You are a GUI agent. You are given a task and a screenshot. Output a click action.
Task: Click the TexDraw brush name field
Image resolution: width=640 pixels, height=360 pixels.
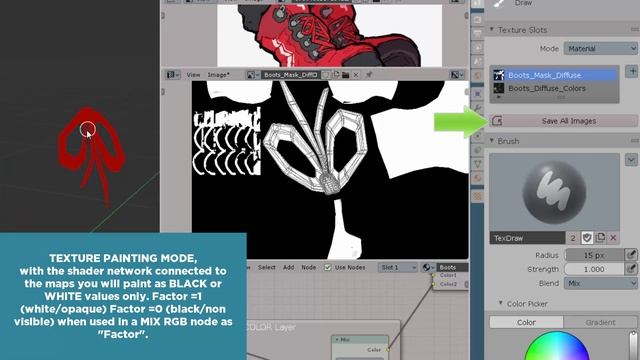[x=527, y=238]
